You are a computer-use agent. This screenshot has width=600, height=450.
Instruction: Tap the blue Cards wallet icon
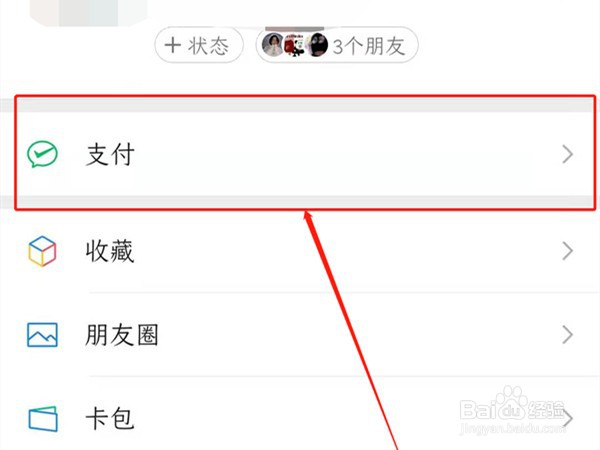43,419
